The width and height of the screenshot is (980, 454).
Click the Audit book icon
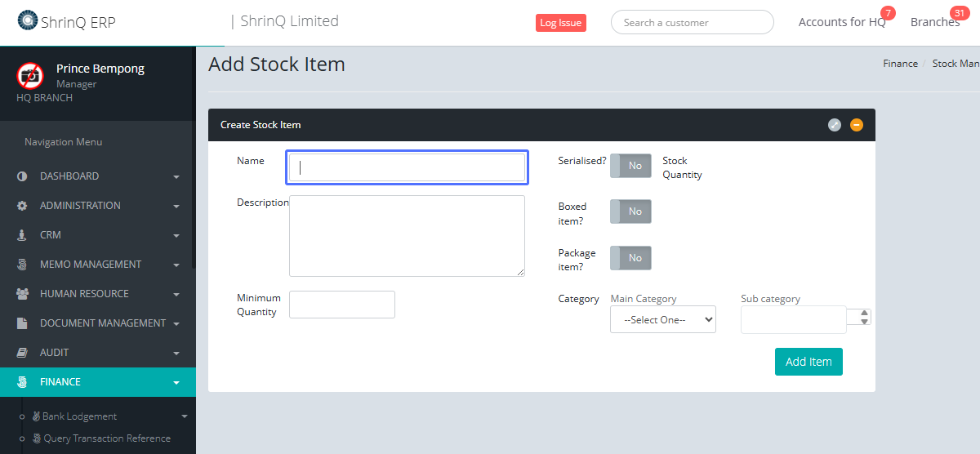pyautogui.click(x=22, y=353)
